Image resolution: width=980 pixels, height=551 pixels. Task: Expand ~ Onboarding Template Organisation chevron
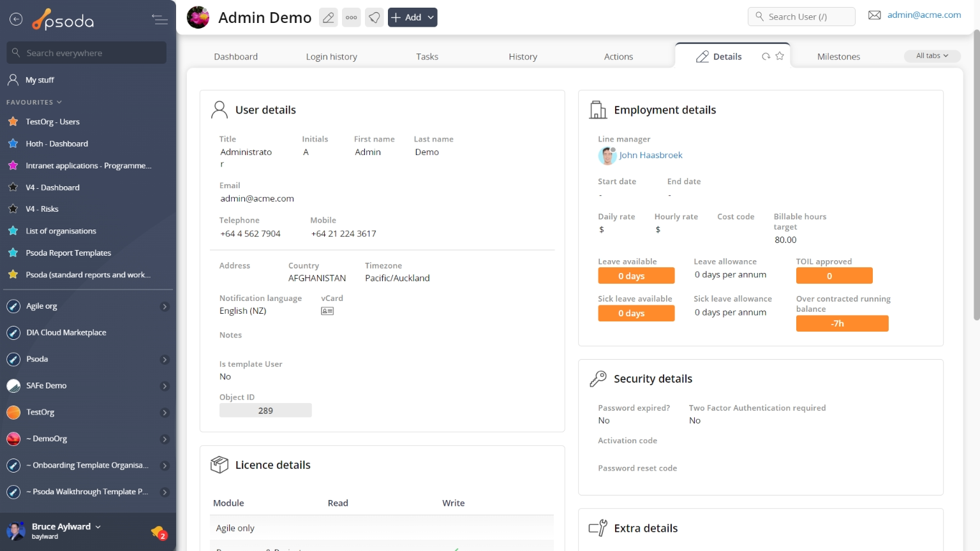[x=165, y=466]
